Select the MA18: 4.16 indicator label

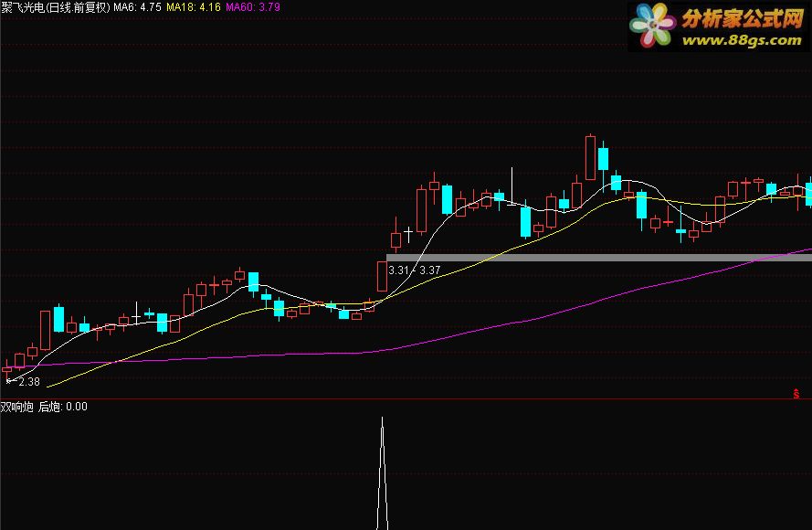coord(193,7)
